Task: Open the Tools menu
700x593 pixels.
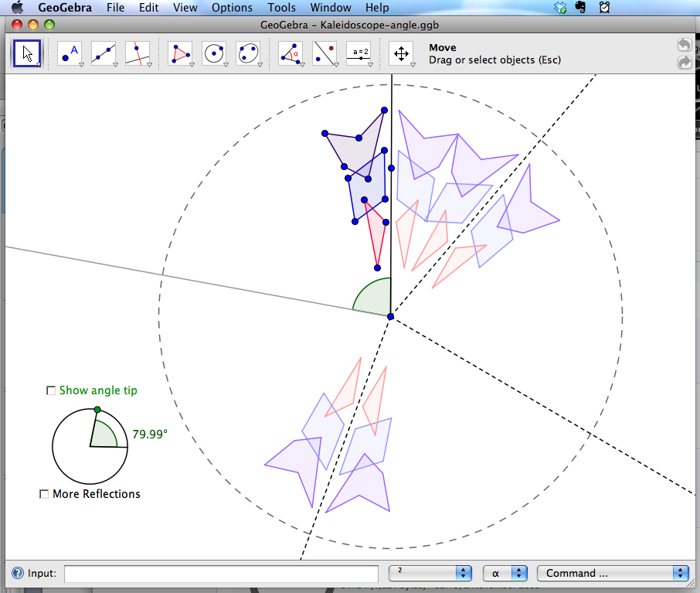Action: 281,8
